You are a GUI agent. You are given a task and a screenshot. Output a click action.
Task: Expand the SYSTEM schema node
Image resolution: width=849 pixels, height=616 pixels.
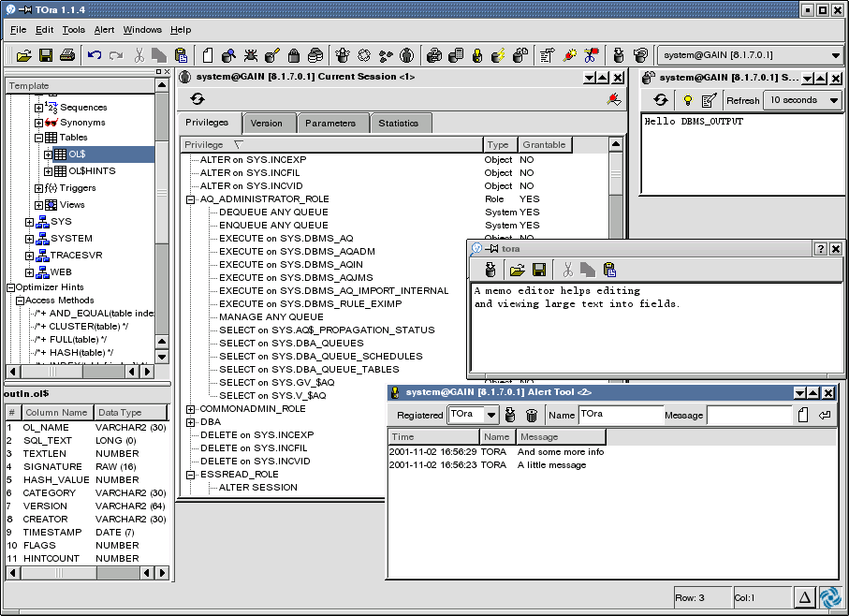pos(29,239)
